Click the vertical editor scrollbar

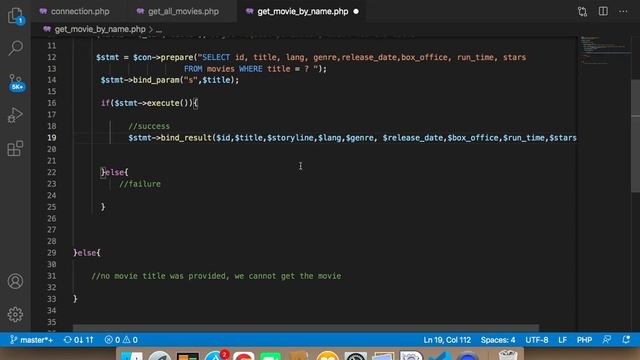tap(636, 136)
